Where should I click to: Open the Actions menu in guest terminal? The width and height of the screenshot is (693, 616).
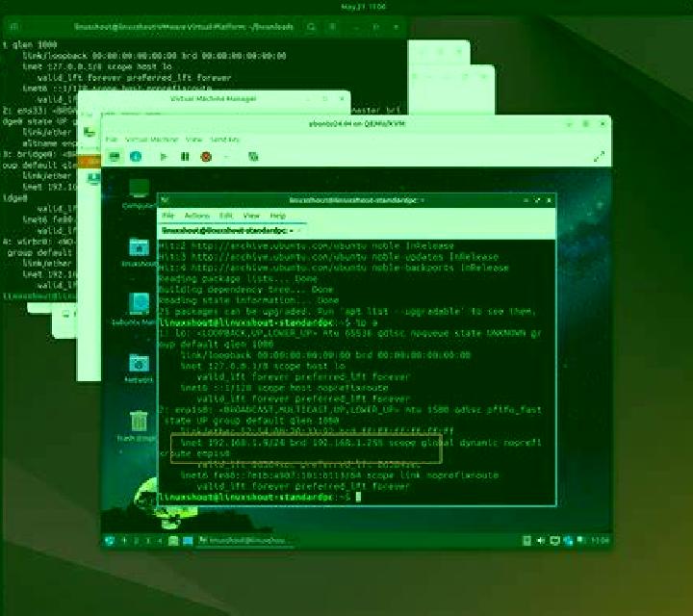point(197,216)
